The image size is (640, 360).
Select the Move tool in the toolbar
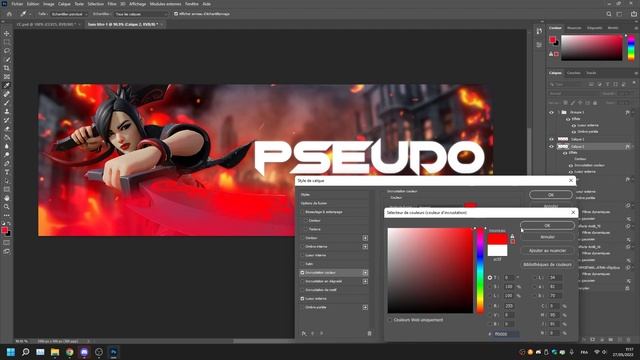tap(7, 33)
